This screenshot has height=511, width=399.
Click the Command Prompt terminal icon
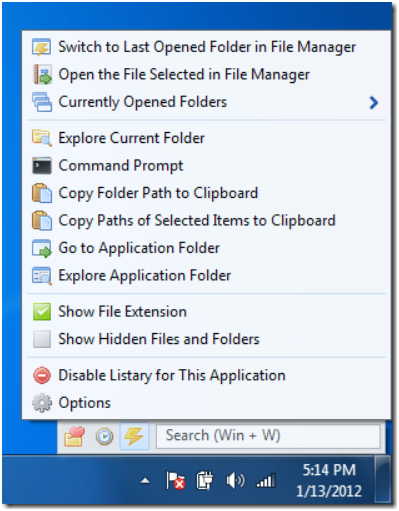[x=42, y=166]
